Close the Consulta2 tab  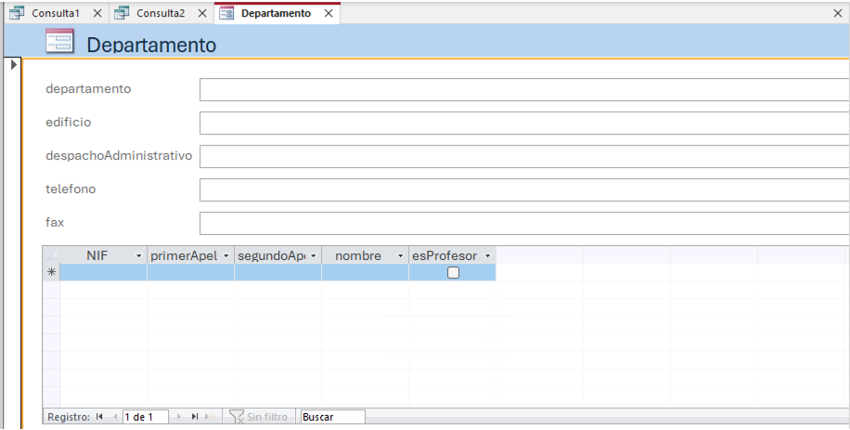(x=202, y=13)
